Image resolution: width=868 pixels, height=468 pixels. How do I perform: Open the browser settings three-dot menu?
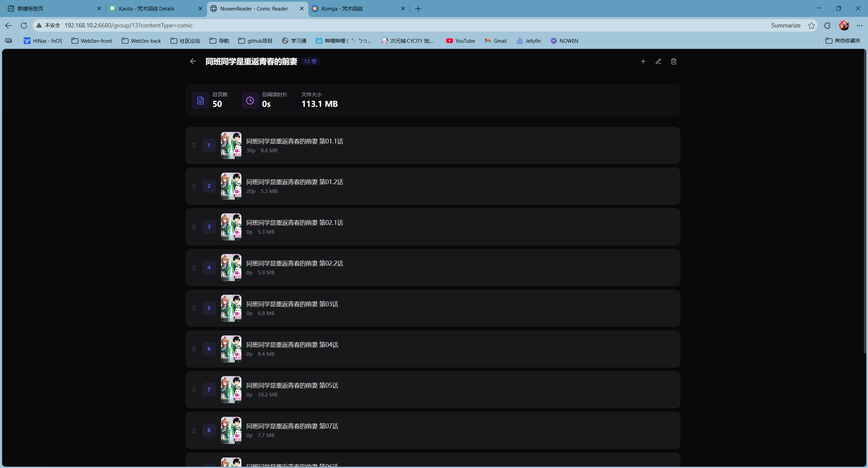860,25
